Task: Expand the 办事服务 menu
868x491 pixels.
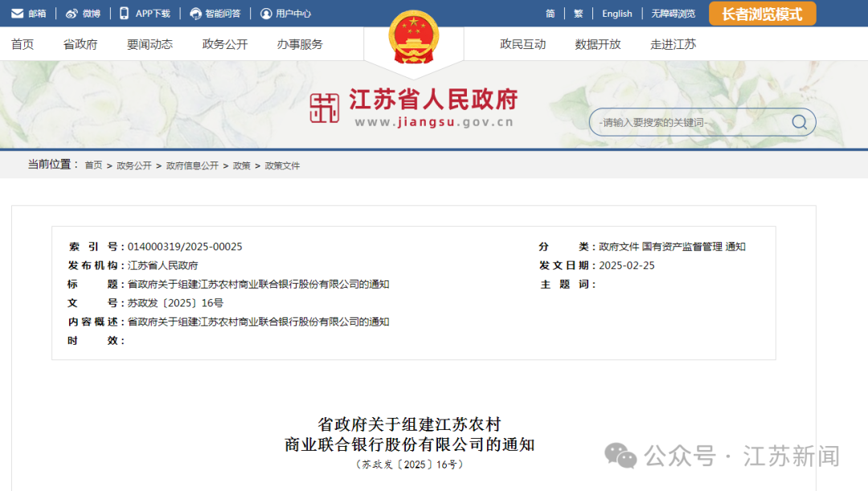Action: point(300,44)
